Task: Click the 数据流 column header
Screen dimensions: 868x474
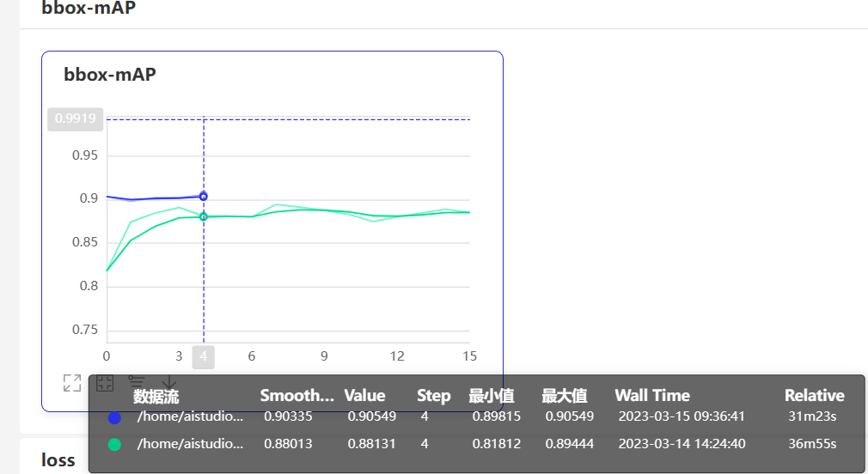Action: pos(156,396)
